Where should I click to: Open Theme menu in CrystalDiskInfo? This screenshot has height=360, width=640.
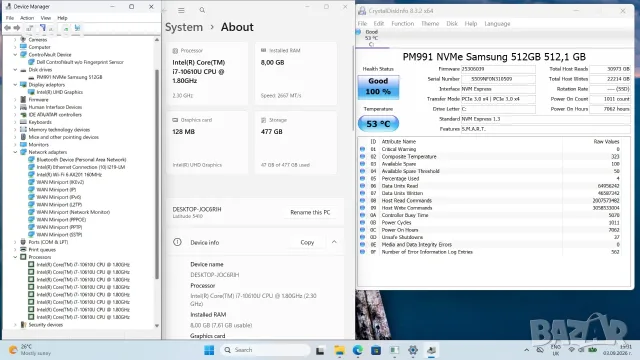pyautogui.click(x=430, y=24)
